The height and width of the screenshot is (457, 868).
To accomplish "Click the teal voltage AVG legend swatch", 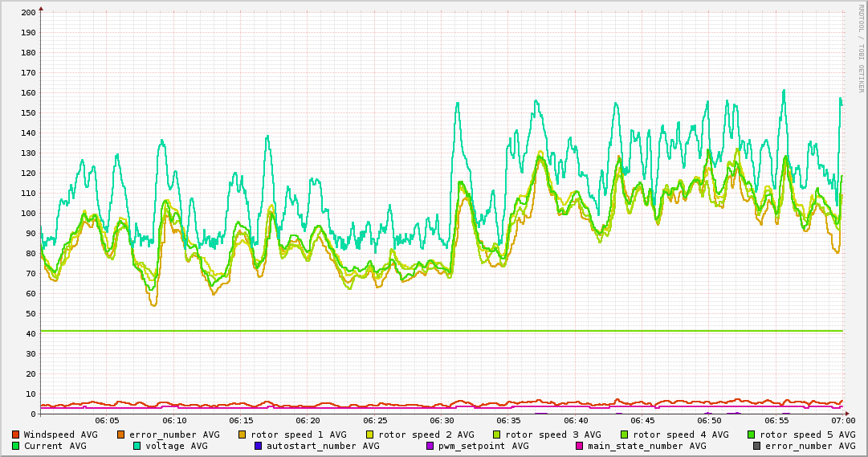I will coord(137,446).
